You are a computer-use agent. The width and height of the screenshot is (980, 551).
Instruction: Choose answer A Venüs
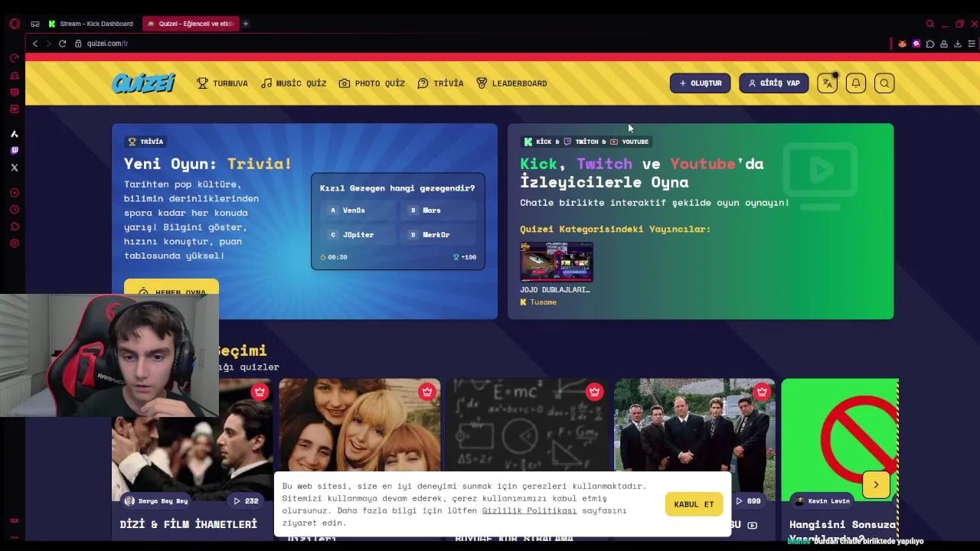pos(358,210)
